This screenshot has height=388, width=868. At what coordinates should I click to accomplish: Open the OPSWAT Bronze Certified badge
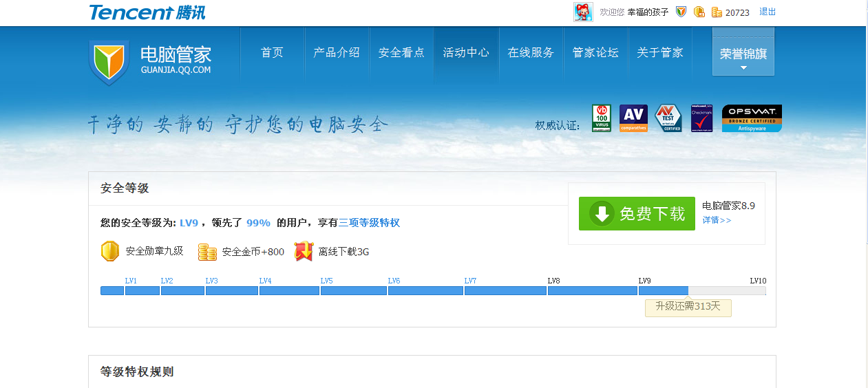tap(752, 118)
